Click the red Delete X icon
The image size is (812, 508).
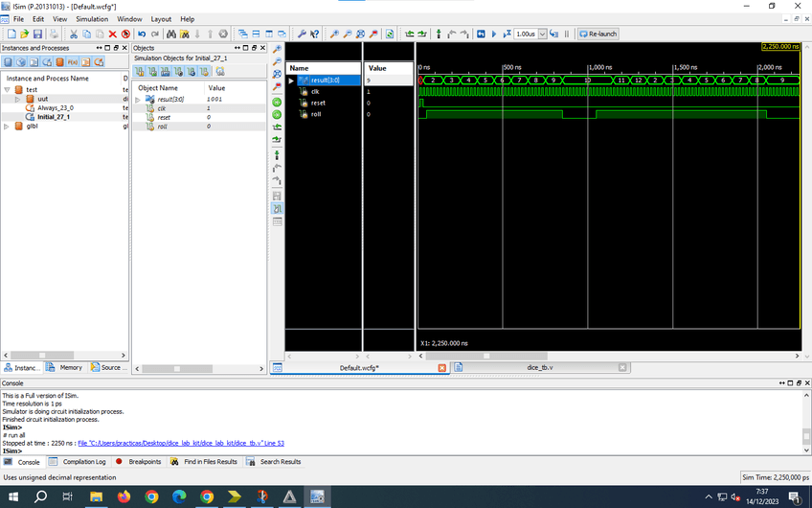113,34
